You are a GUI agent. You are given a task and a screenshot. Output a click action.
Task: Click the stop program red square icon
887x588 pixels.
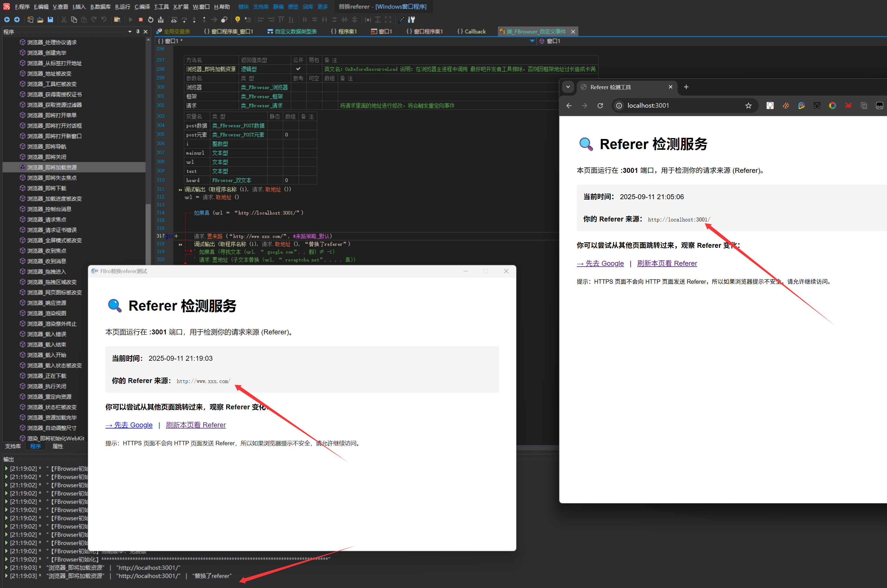(141, 19)
